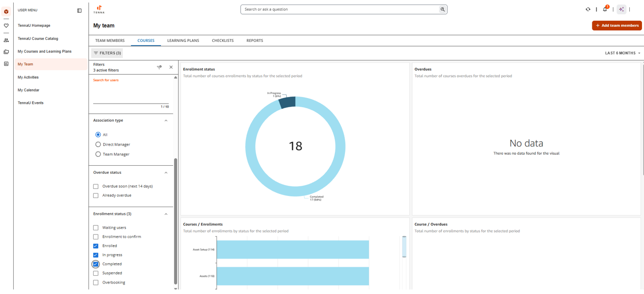
Task: Check the Already overdue box
Action: click(x=96, y=195)
